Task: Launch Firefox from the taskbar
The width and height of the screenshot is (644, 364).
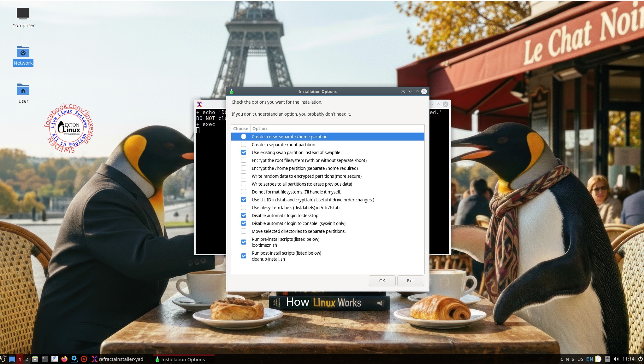Action: pyautogui.click(x=64, y=359)
